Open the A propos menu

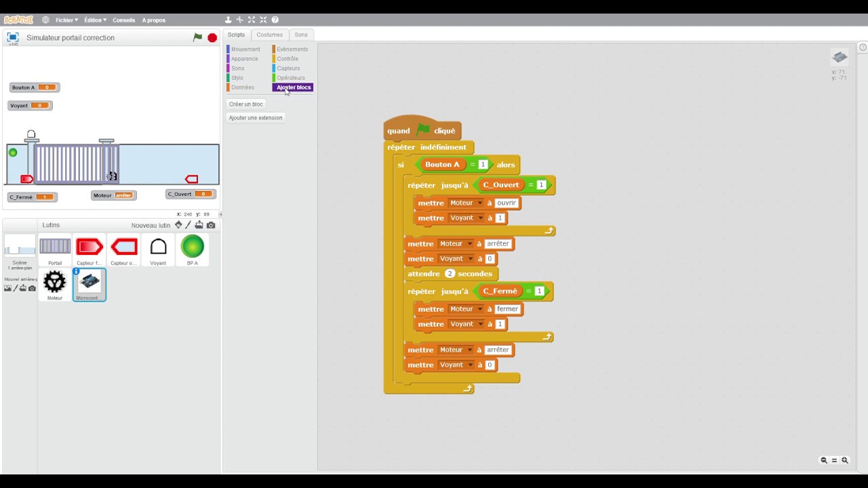154,20
